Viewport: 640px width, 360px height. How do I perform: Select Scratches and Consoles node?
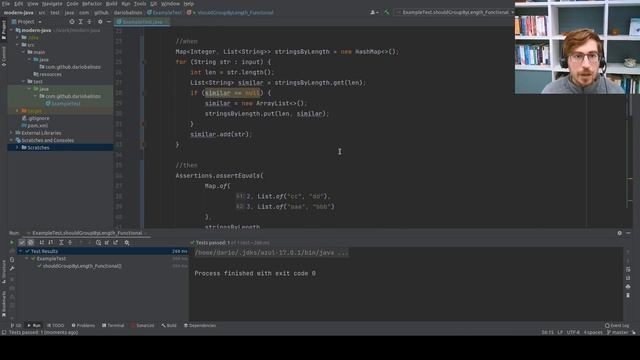coord(44,140)
